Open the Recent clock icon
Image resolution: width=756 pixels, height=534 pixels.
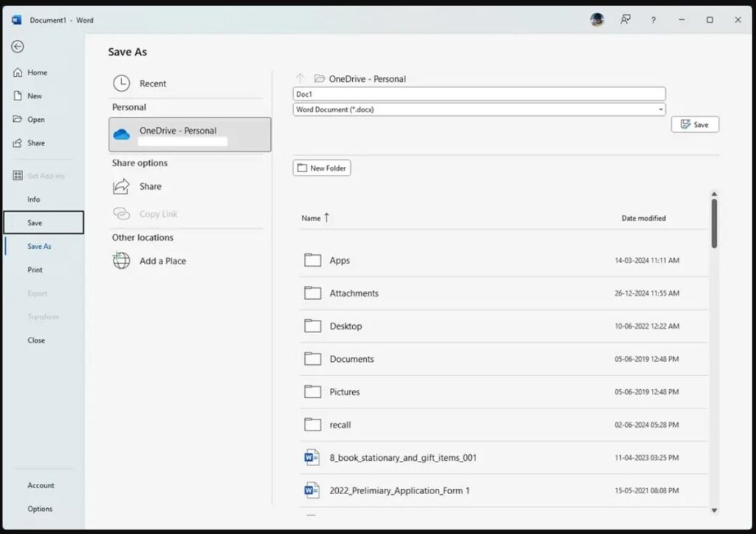[x=121, y=83]
